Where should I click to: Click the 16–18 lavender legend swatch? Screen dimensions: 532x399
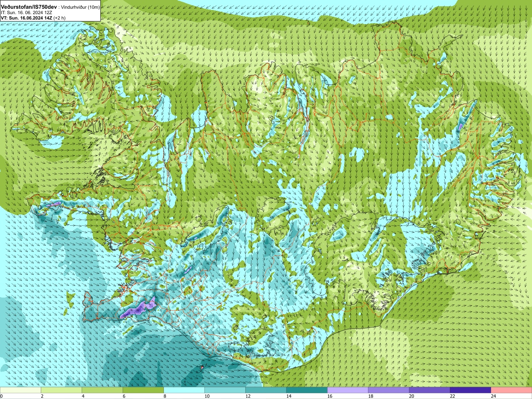pos(348,390)
